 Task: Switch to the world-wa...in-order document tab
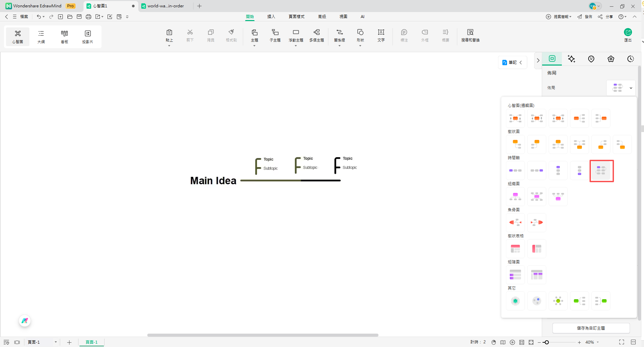(165, 6)
